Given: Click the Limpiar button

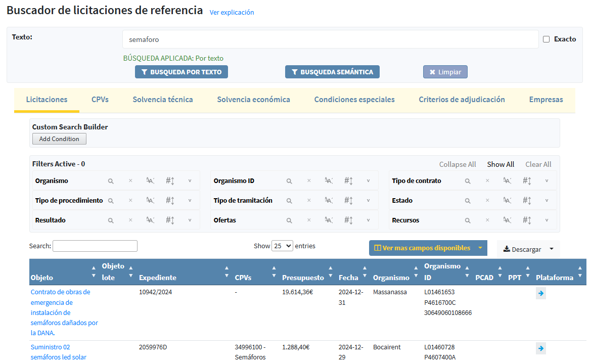Looking at the screenshot, I should pyautogui.click(x=445, y=72).
